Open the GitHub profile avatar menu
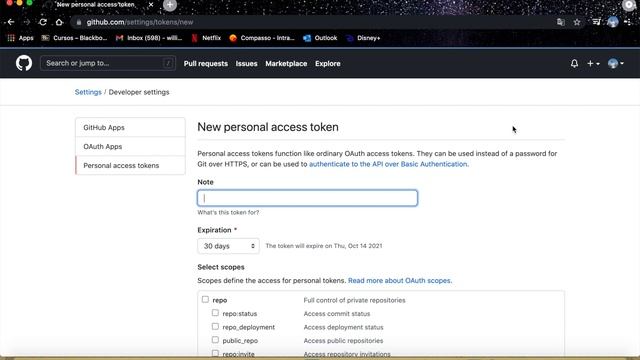Viewport: 640px width, 360px height. pos(616,63)
